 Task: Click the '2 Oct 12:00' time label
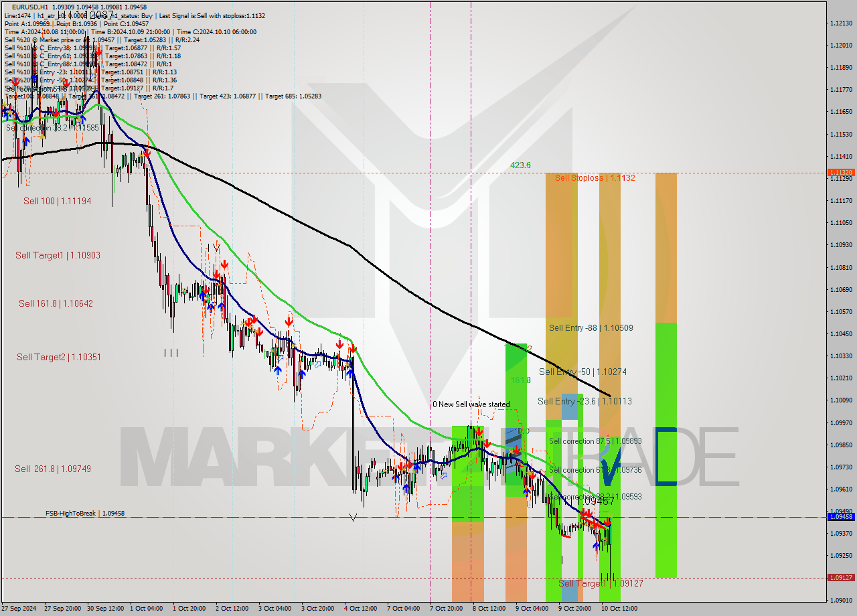[232, 609]
